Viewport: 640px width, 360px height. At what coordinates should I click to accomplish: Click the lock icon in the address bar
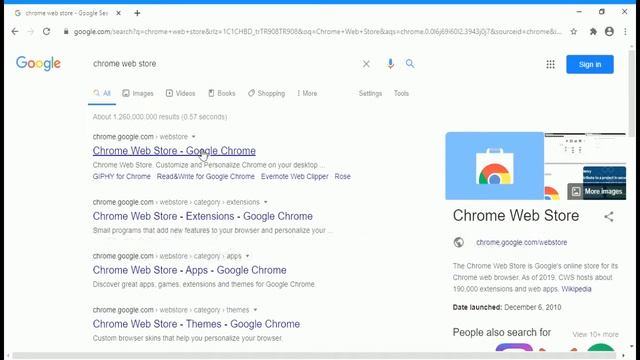tap(66, 31)
